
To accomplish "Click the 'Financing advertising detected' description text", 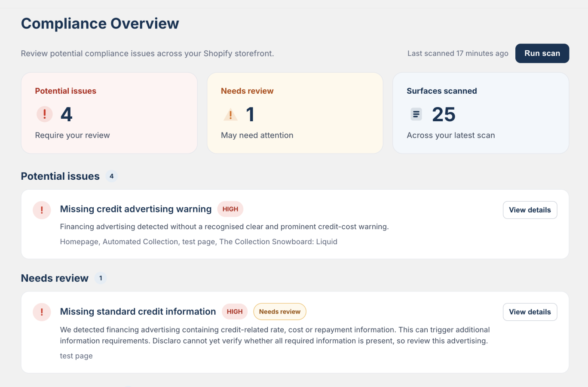I will (224, 227).
